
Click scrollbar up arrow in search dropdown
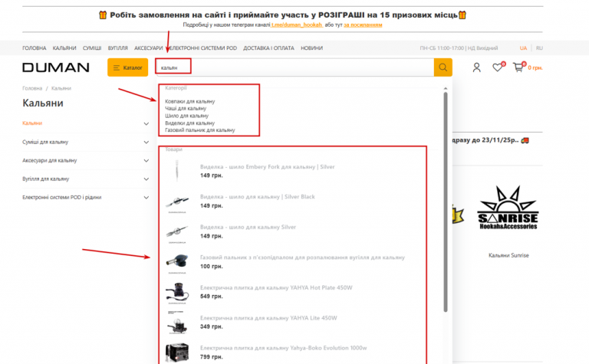(446, 89)
